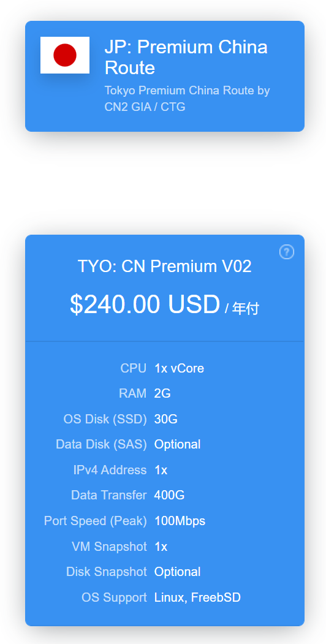Click the RAM 2G value
The height and width of the screenshot is (644, 326).
click(162, 393)
